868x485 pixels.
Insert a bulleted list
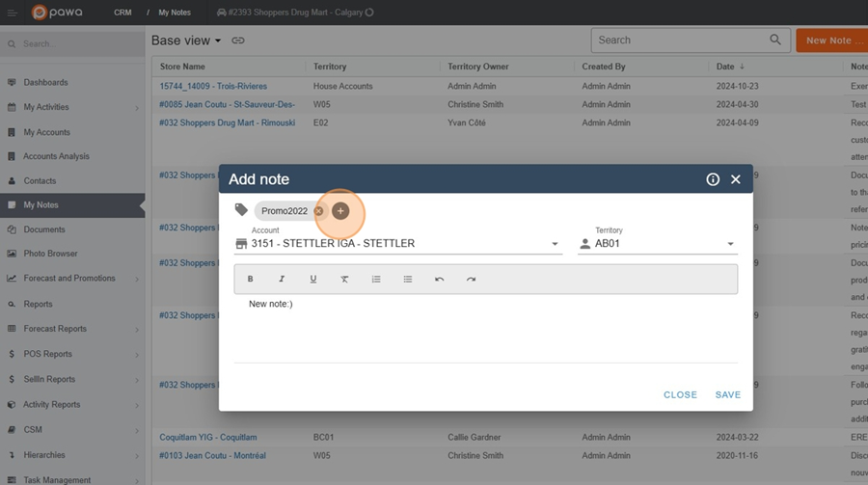tap(407, 279)
